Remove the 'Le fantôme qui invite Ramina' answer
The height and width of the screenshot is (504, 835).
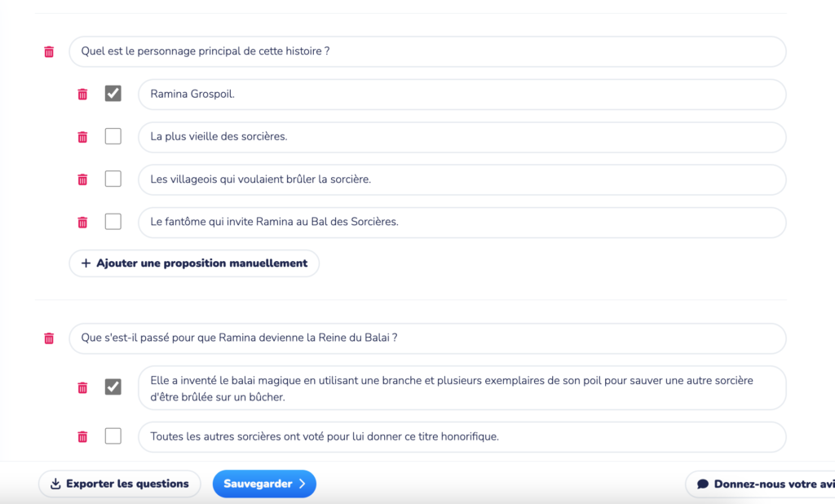click(x=82, y=222)
